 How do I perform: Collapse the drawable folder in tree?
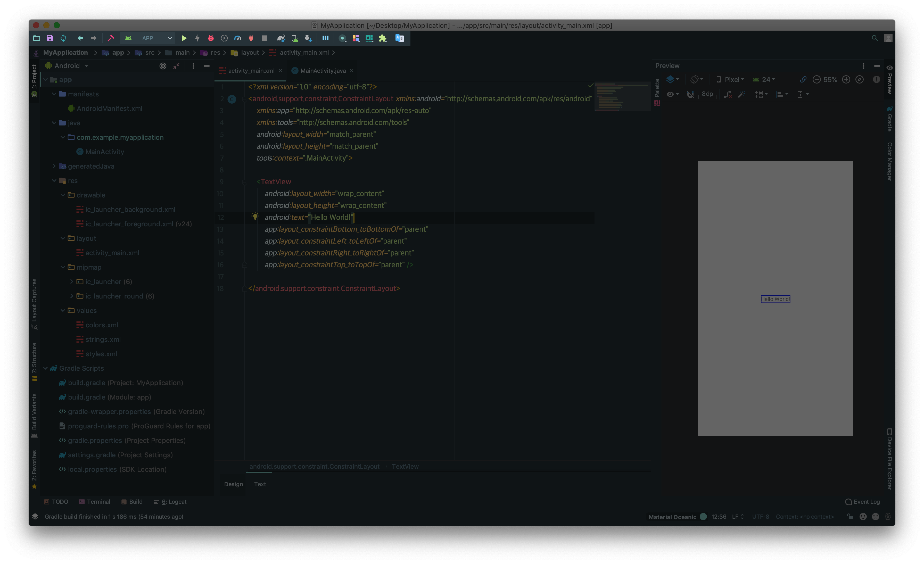63,195
